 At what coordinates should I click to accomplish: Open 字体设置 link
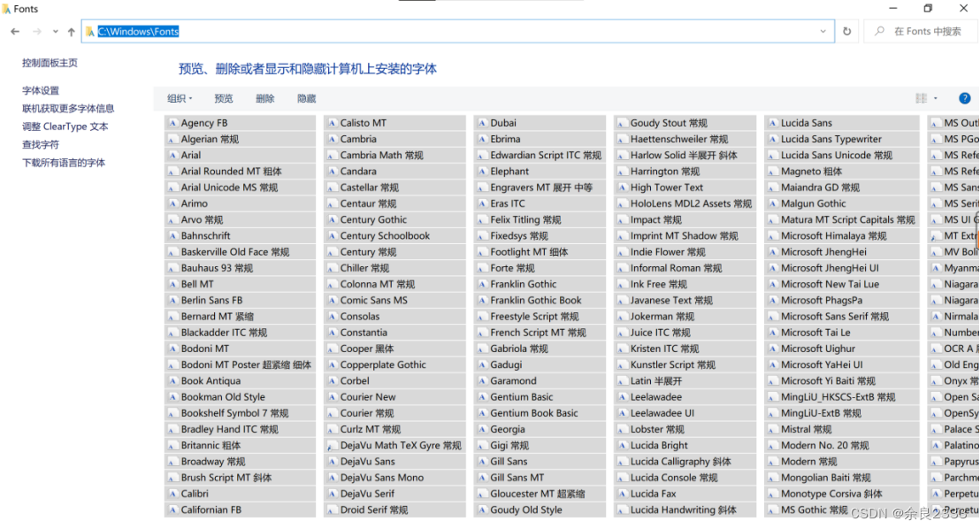[x=41, y=90]
